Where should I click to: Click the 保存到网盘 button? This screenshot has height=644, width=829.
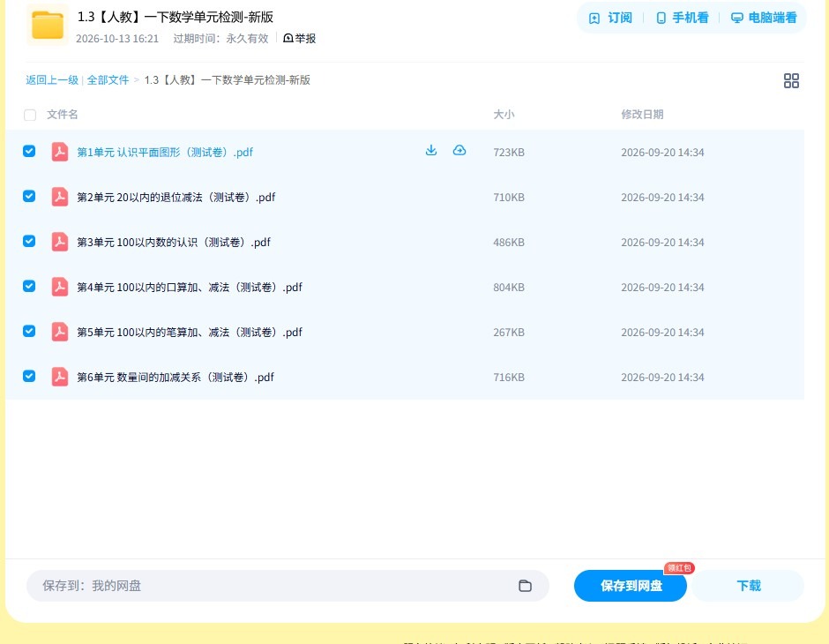631,586
